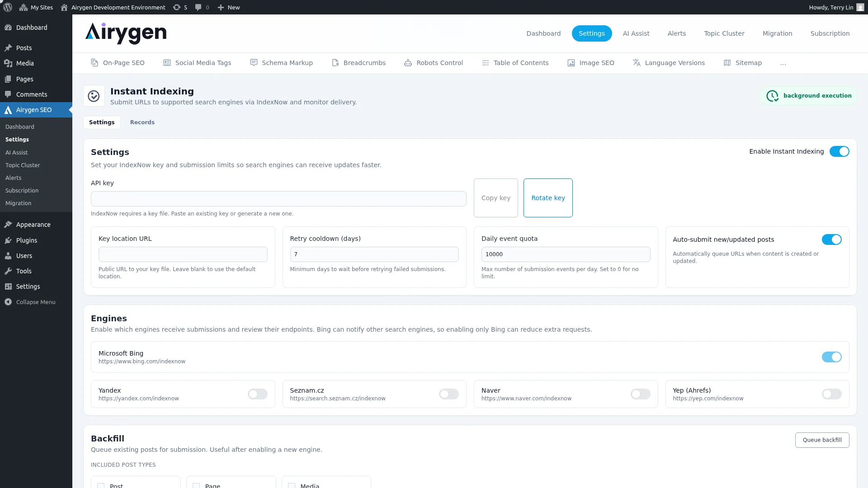Click the Users icon in sidebar
The height and width of the screenshot is (488, 868).
click(8, 256)
